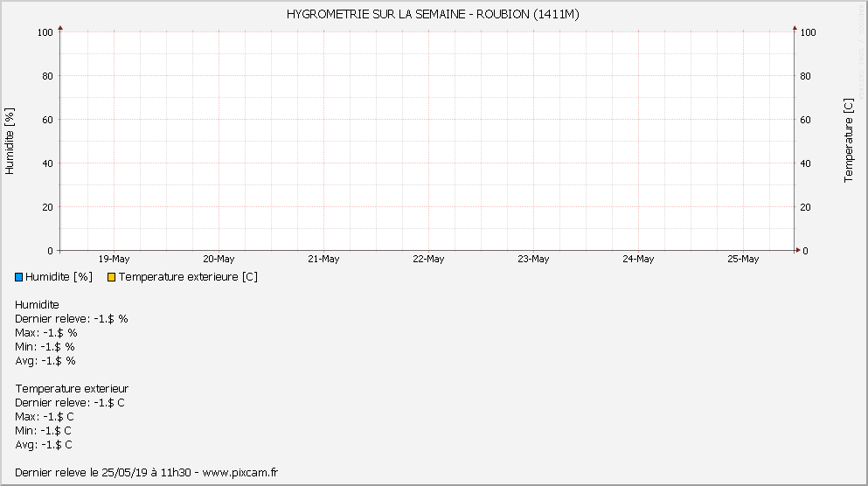Select the 24-May axis label
The height and width of the screenshot is (486, 868).
[x=638, y=259]
